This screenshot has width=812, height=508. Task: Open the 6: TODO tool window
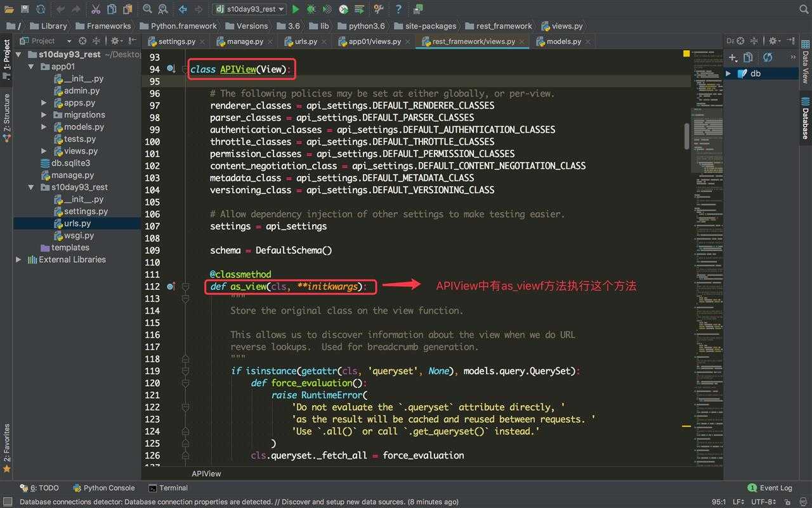point(39,488)
